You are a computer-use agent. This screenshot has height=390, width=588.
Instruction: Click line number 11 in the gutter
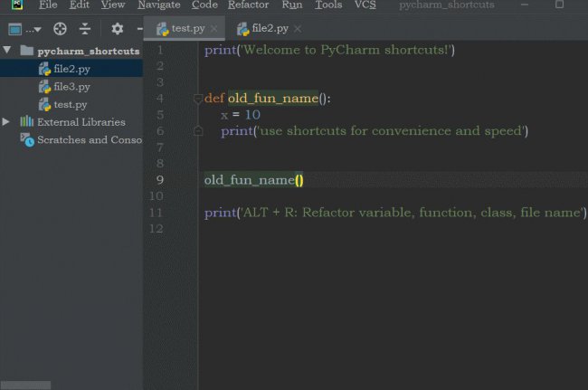pyautogui.click(x=156, y=213)
